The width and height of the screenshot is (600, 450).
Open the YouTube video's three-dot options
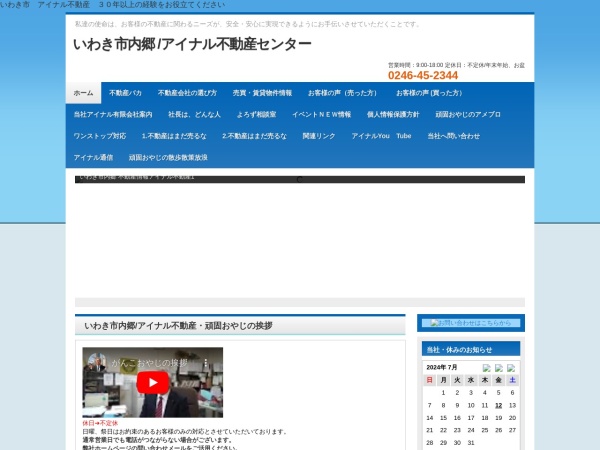point(206,363)
